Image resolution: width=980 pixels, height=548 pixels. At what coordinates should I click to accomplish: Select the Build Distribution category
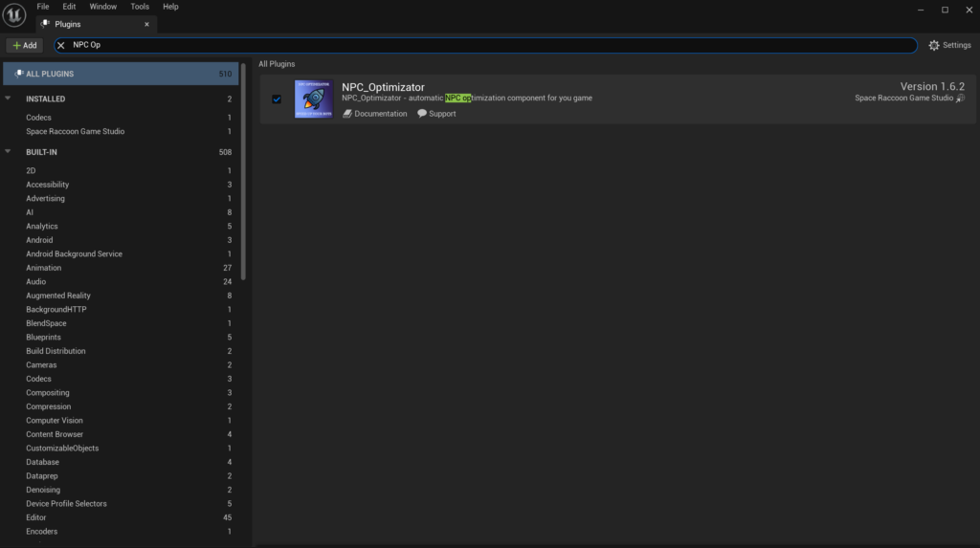click(121, 351)
